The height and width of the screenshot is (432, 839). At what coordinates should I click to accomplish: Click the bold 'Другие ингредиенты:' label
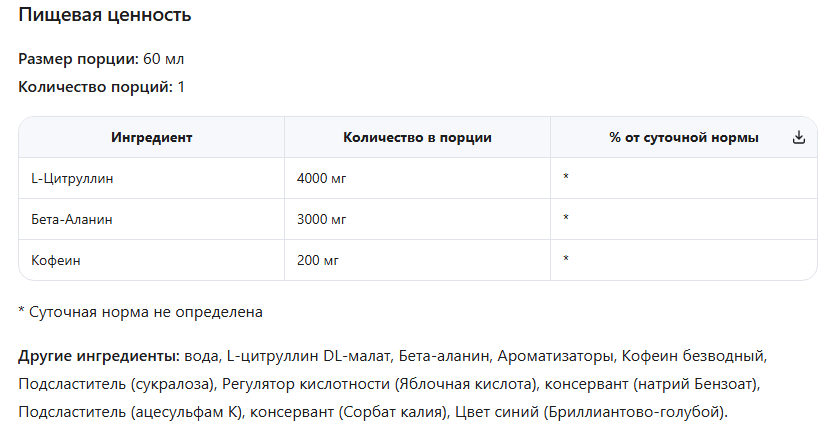click(98, 356)
